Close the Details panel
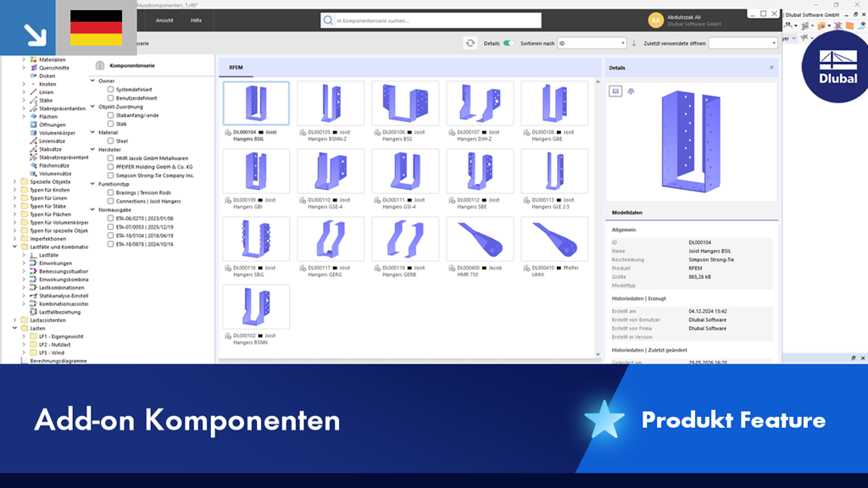This screenshot has height=488, width=868. [771, 68]
